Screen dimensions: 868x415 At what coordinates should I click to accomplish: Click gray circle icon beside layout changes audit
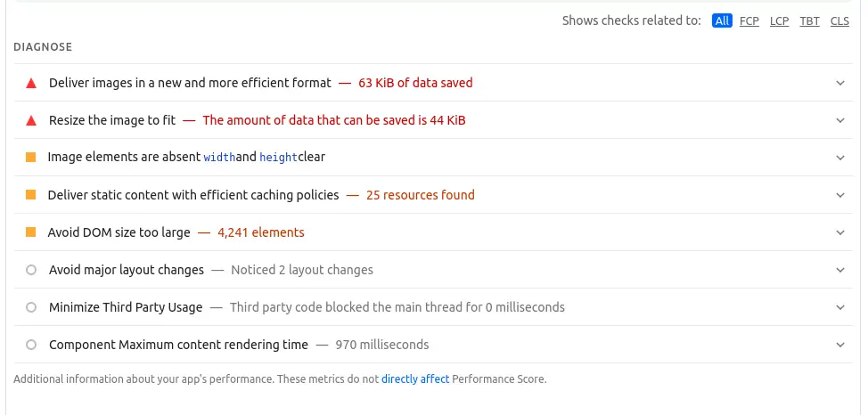click(x=31, y=270)
